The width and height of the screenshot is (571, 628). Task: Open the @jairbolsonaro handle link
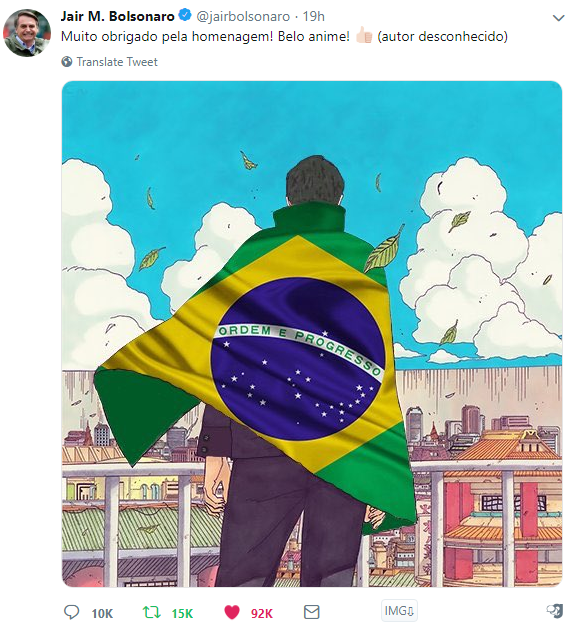point(243,16)
